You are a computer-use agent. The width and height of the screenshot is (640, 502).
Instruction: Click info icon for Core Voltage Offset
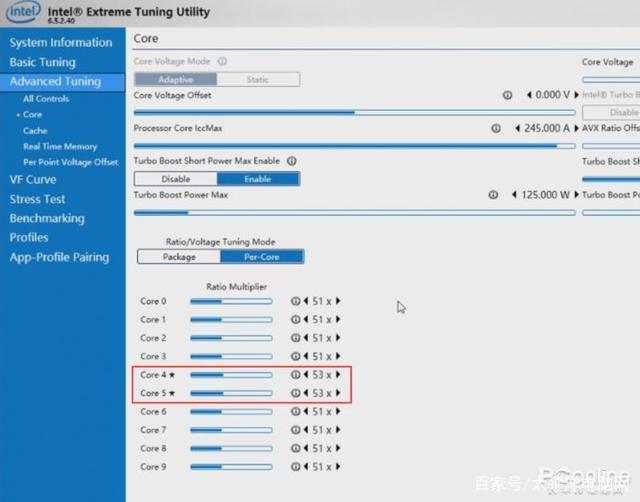tap(507, 95)
